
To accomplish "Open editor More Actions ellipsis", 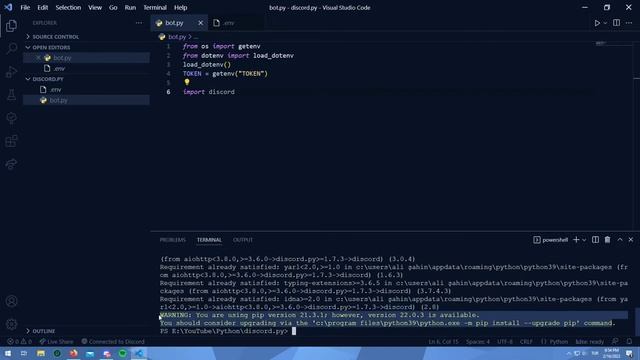I will (x=629, y=23).
